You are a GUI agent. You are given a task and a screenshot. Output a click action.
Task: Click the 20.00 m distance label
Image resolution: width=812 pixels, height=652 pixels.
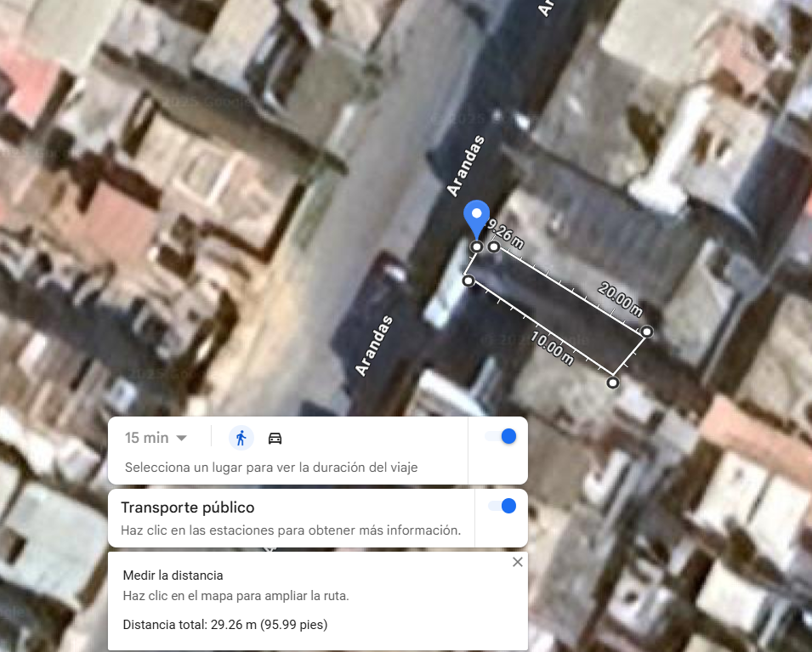pyautogui.click(x=621, y=299)
